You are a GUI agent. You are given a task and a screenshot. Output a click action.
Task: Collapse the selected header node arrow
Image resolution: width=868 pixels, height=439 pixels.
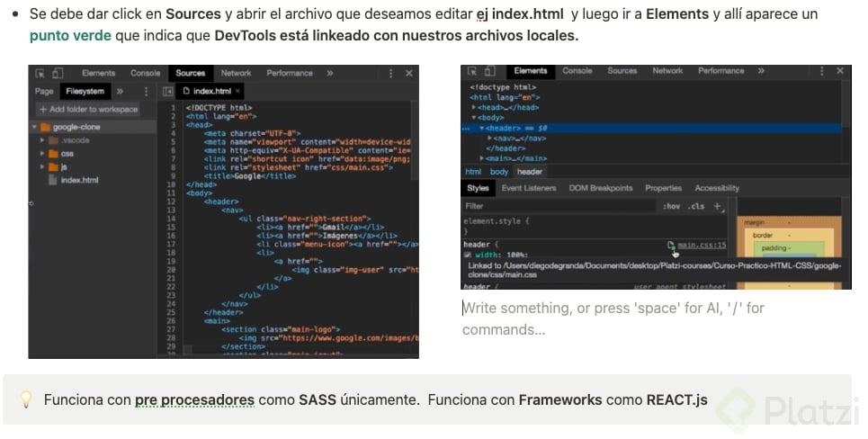point(482,128)
